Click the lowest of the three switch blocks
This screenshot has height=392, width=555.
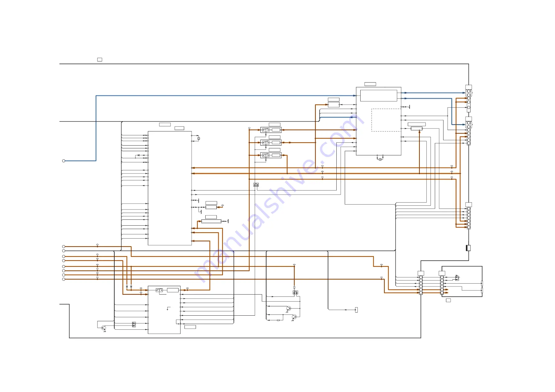(x=271, y=155)
